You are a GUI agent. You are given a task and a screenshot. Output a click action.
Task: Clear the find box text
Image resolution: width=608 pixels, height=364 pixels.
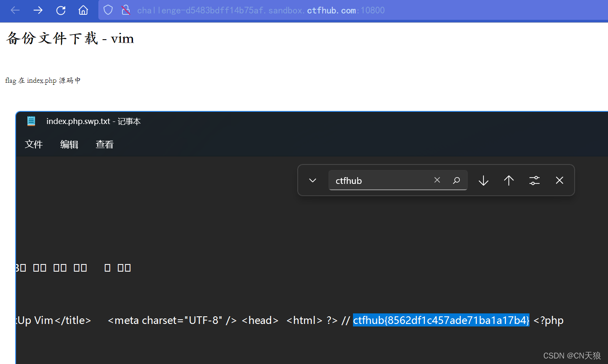[x=437, y=180]
